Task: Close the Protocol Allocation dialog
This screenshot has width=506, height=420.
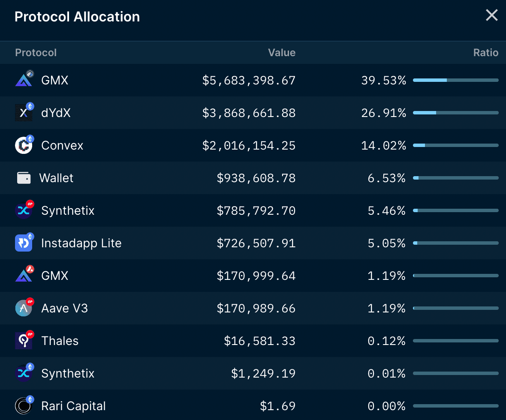Action: pyautogui.click(x=491, y=15)
